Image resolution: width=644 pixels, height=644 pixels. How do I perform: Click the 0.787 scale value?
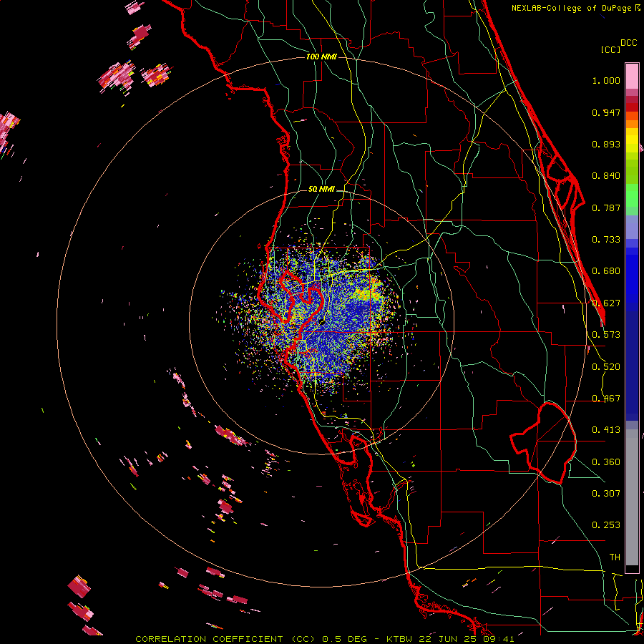[606, 208]
